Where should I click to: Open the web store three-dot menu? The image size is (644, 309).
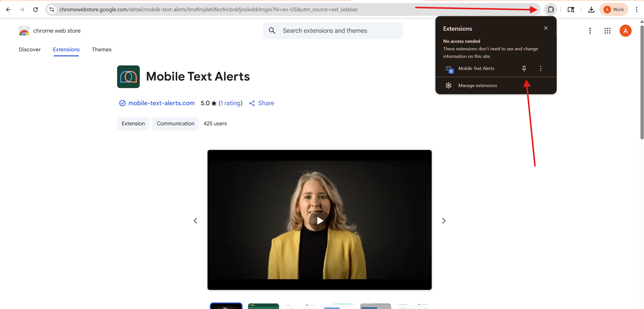[590, 31]
